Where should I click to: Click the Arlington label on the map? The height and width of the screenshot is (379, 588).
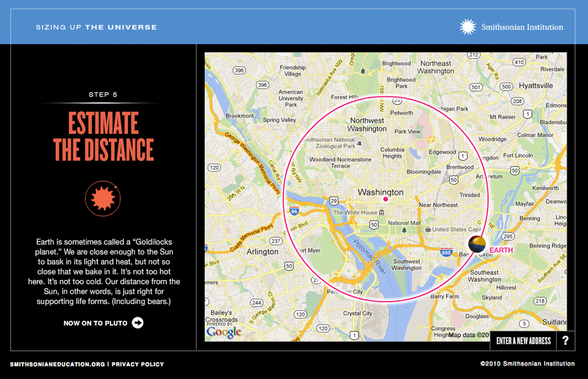[262, 252]
